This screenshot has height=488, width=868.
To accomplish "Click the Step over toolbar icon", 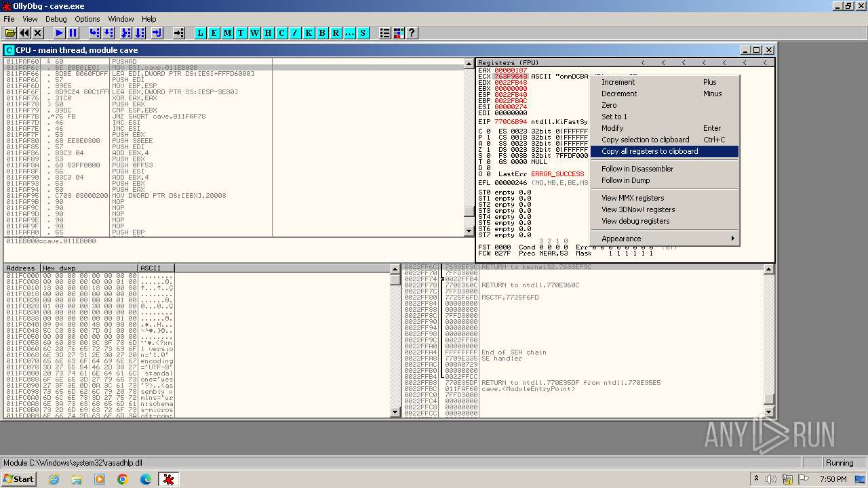I will [108, 33].
